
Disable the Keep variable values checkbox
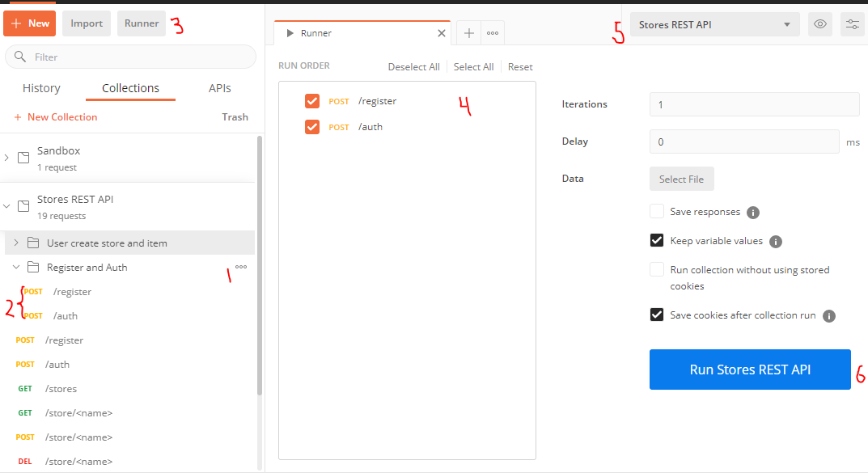[x=657, y=240]
